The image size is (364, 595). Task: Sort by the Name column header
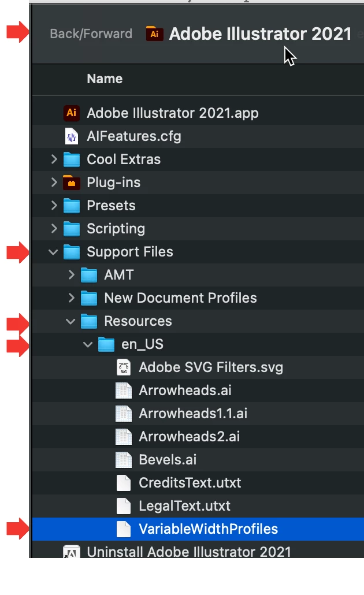105,79
